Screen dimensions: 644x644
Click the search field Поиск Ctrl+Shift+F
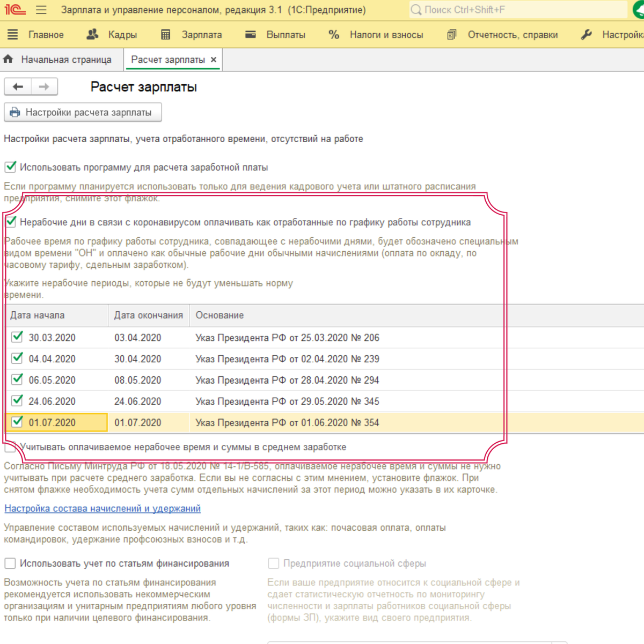[518, 10]
